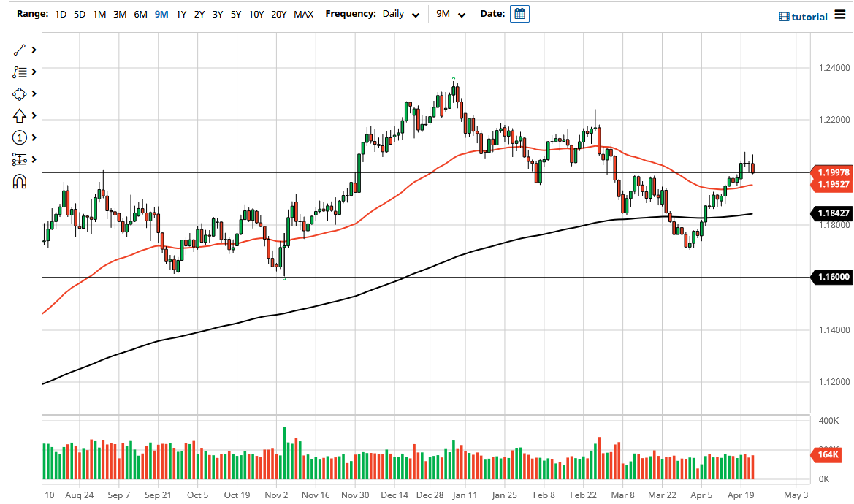Select the trendline drawing tool
Image resolution: width=854 pixels, height=504 pixels.
point(20,50)
